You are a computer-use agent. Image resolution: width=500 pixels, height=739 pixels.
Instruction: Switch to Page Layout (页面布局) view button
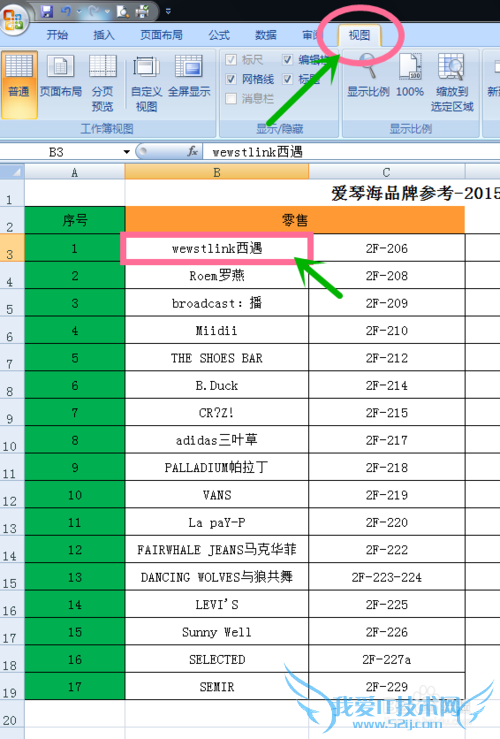[x=60, y=76]
